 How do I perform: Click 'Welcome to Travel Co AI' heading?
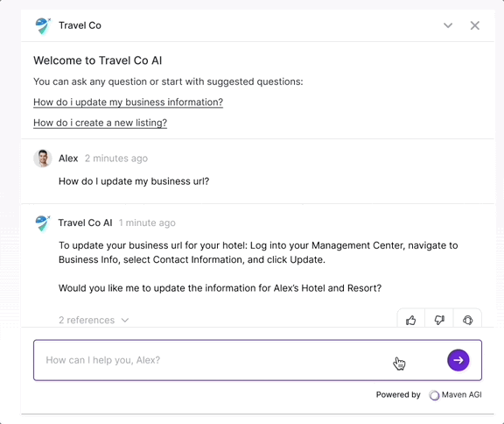click(98, 60)
